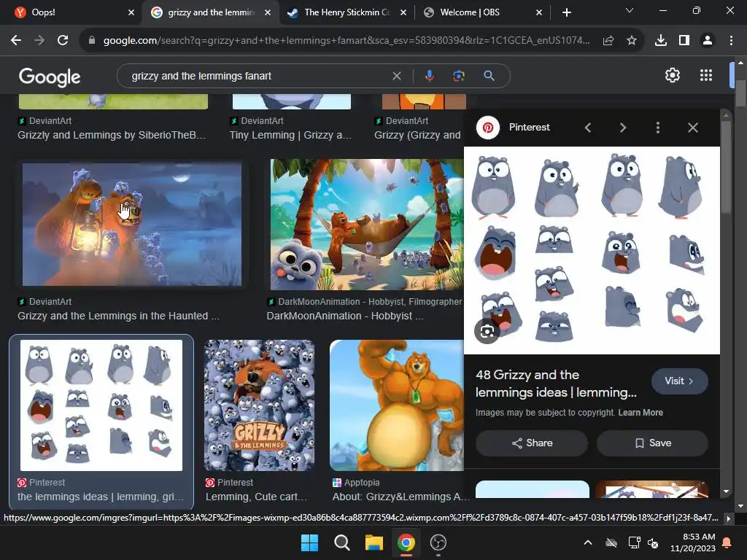Click in the Google search input
The width and height of the screenshot is (747, 560).
pyautogui.click(x=258, y=76)
